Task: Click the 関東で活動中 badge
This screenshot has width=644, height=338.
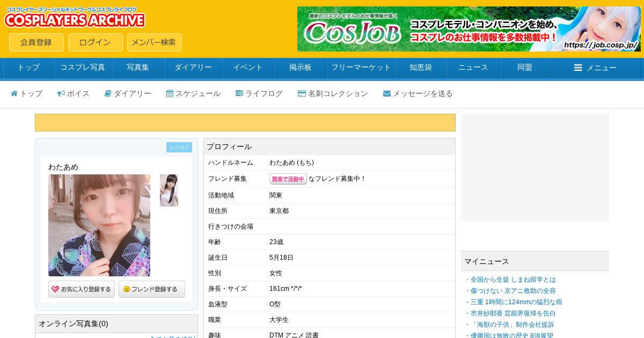Action: [x=288, y=179]
